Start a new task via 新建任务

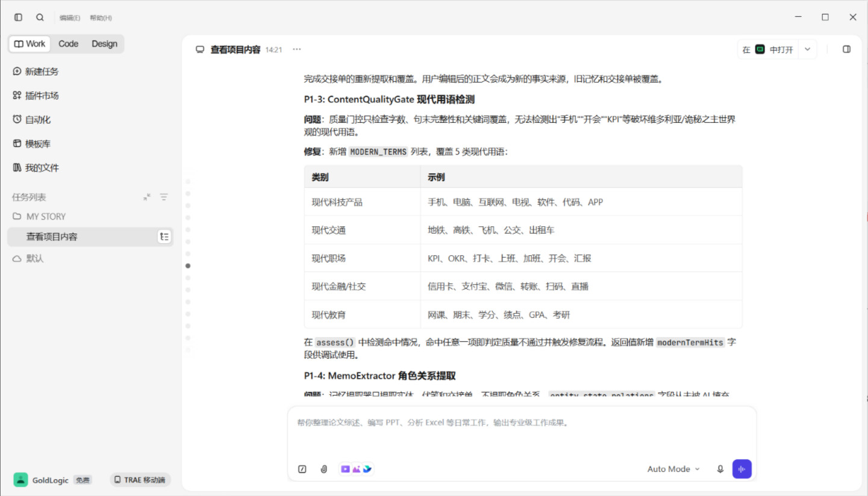36,72
